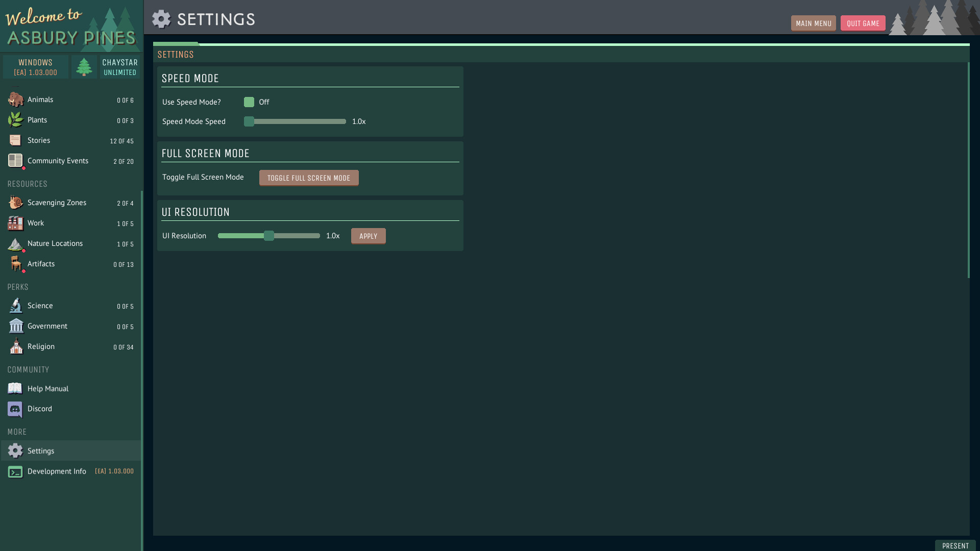Click the Speed Mode Speed slider handle
The image size is (980, 551).
(249, 121)
